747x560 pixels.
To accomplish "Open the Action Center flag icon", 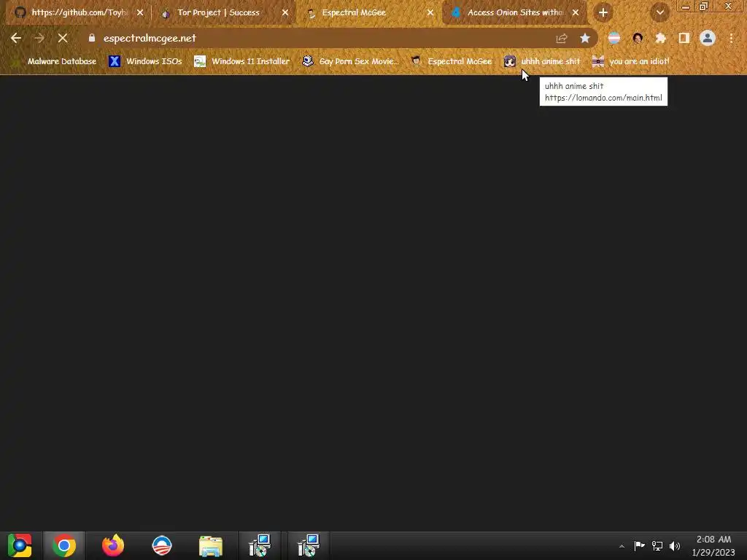I will 639,545.
